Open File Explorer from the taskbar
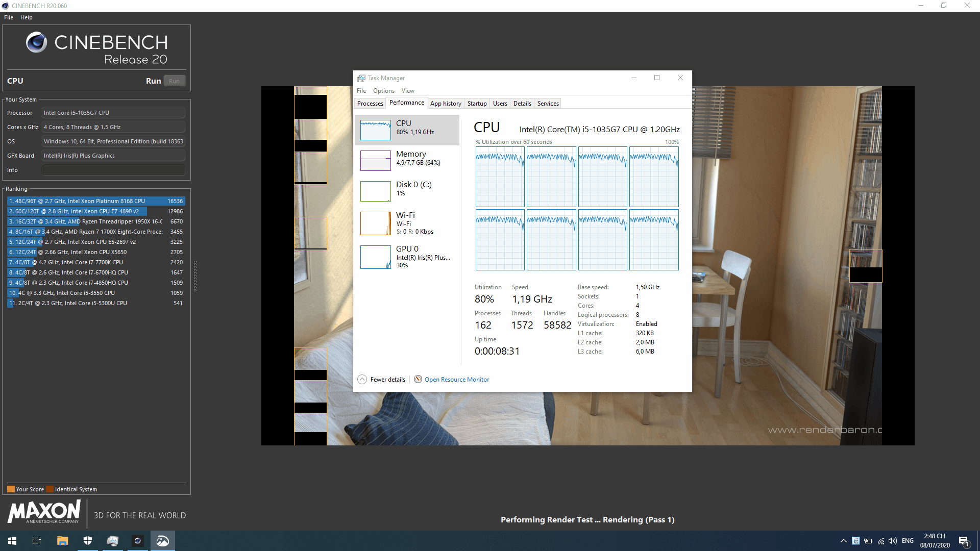 click(x=62, y=541)
